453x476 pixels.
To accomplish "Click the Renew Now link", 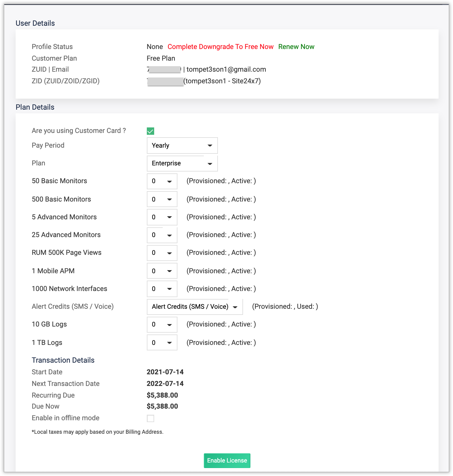I will [296, 47].
